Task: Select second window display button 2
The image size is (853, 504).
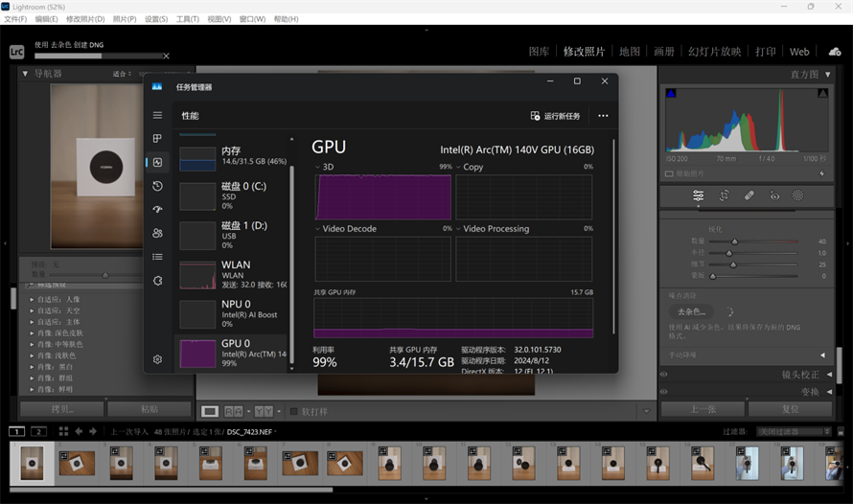Action: tap(38, 432)
